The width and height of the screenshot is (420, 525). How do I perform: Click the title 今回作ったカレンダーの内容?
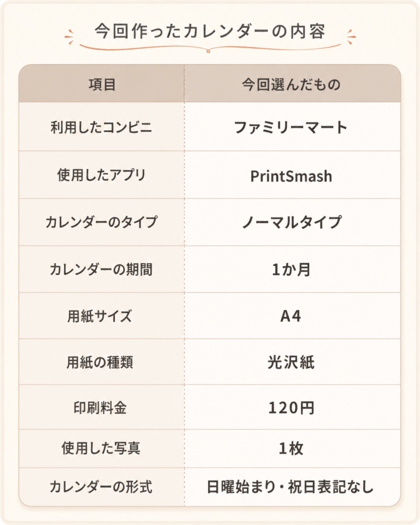point(210,32)
